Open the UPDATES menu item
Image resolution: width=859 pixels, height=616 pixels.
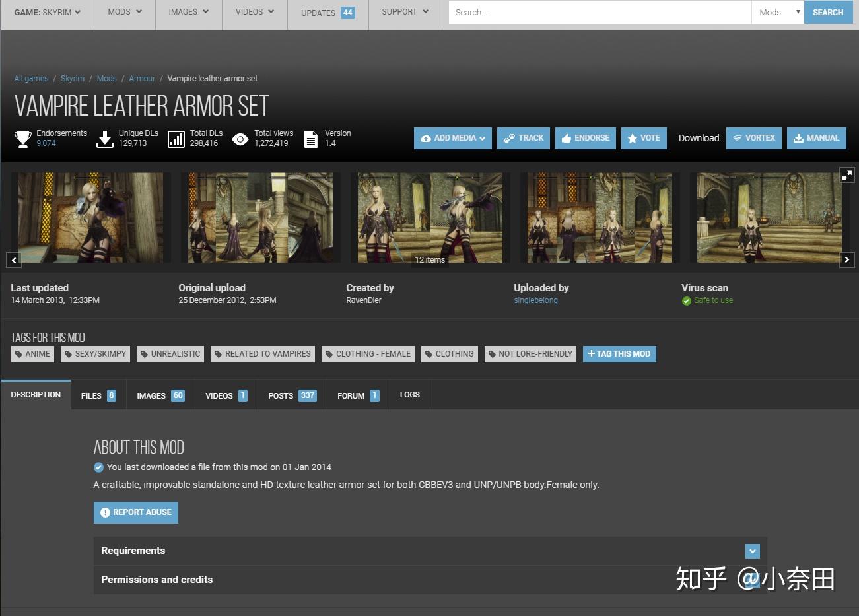[328, 13]
